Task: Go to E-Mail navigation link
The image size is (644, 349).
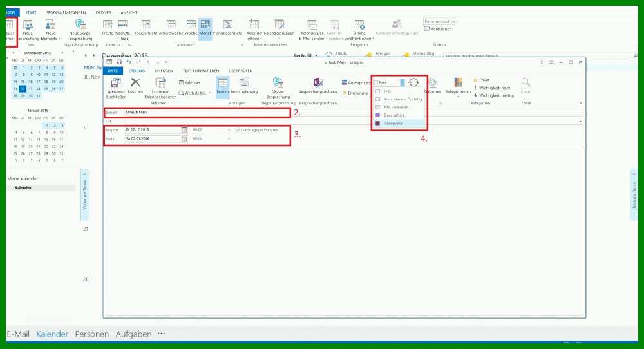Action: tap(18, 334)
